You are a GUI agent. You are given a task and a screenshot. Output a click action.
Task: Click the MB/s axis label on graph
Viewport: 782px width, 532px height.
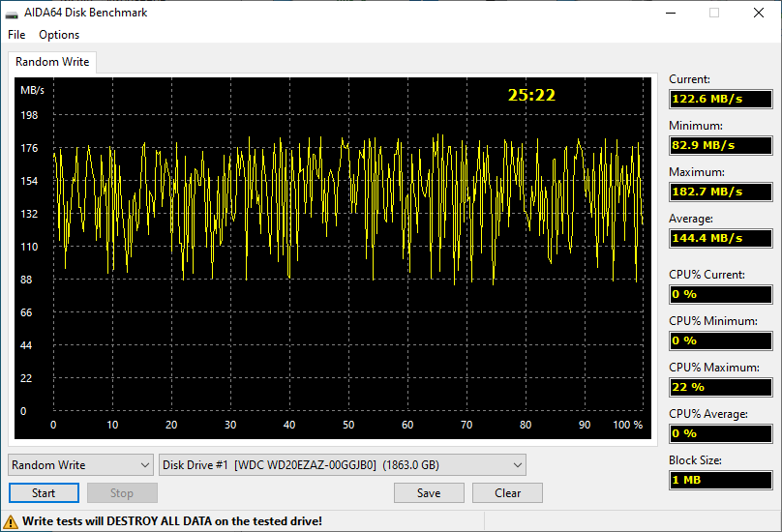32,90
